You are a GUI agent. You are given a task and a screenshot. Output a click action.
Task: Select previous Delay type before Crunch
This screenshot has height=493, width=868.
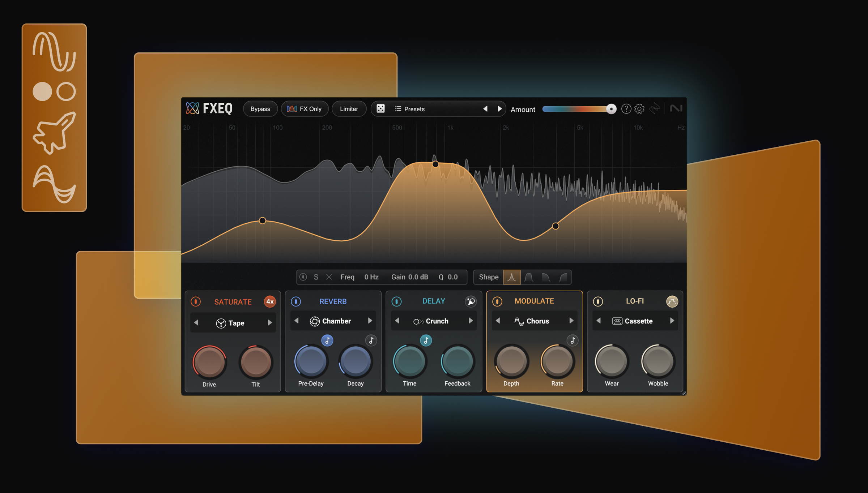[397, 321]
